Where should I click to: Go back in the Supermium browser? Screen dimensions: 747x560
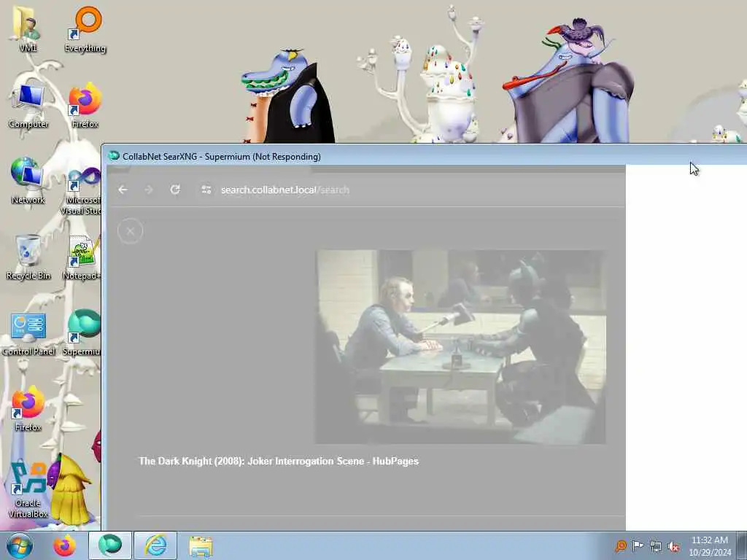click(123, 190)
